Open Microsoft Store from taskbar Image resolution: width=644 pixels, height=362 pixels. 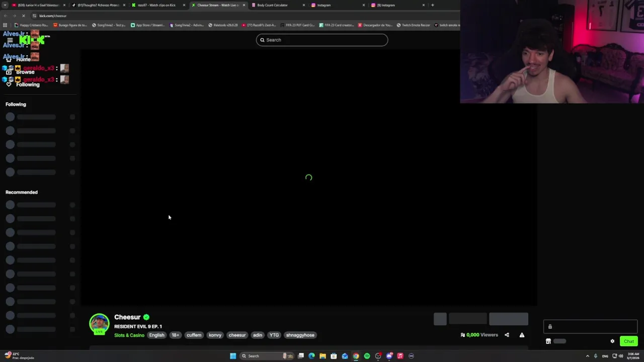[334, 356]
